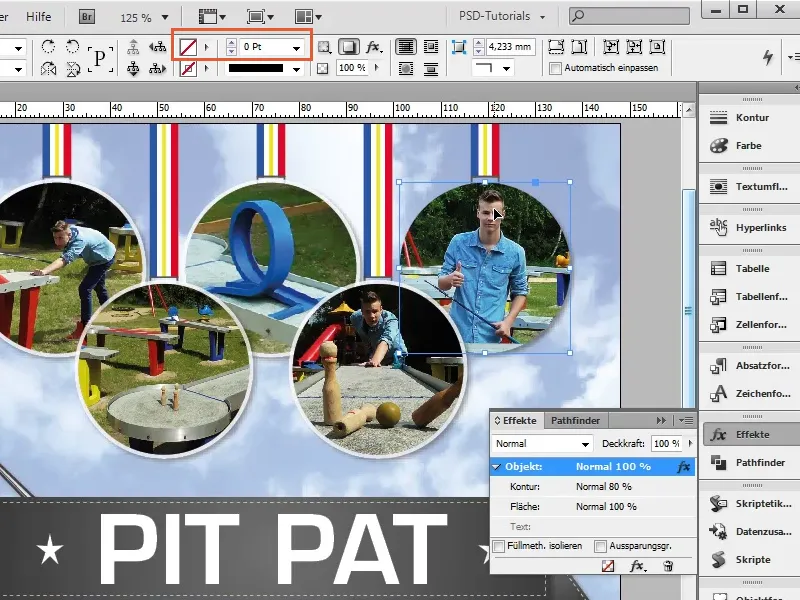This screenshot has width=800, height=600.
Task: Enable Automatisch einpassen checkbox
Action: (555, 68)
